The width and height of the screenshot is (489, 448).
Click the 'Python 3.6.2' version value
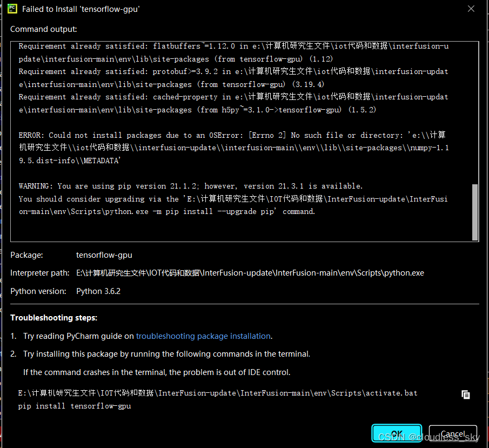pyautogui.click(x=98, y=291)
